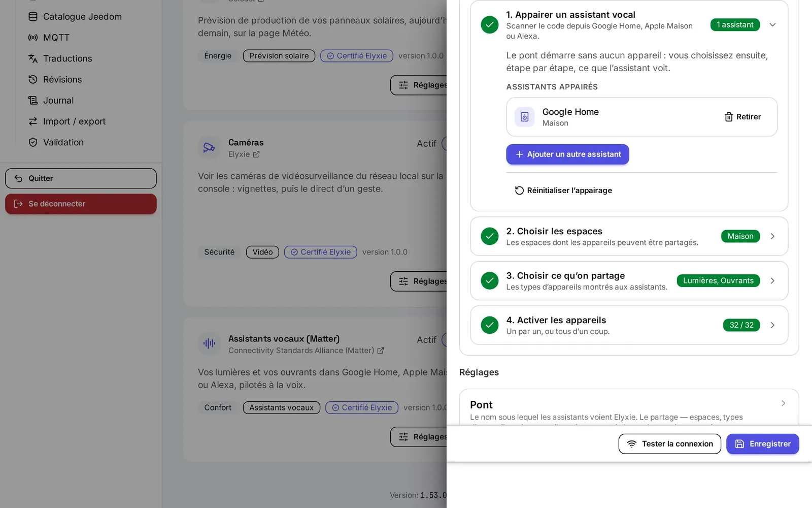
Task: Click the 32 / 32 badge
Action: [x=741, y=325]
